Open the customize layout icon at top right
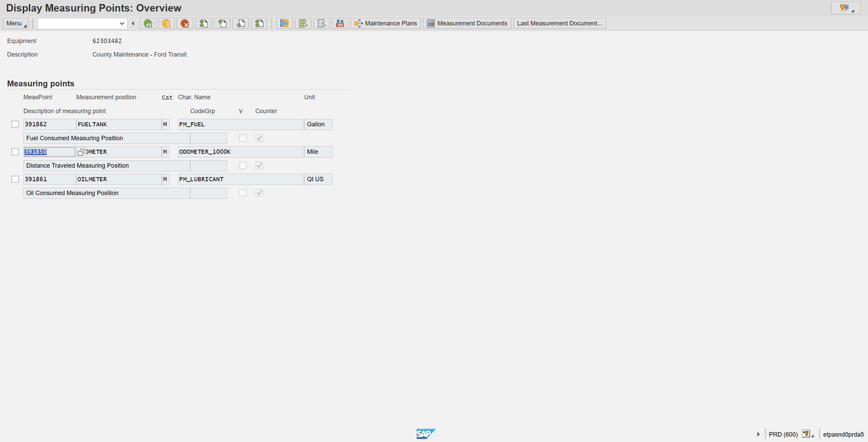Image resolution: width=868 pixels, height=442 pixels. 846,8
